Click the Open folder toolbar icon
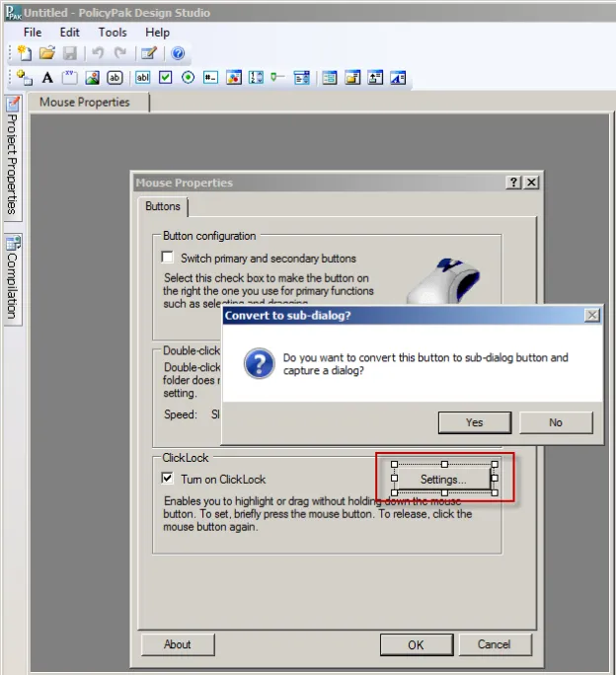The image size is (616, 675). click(47, 53)
